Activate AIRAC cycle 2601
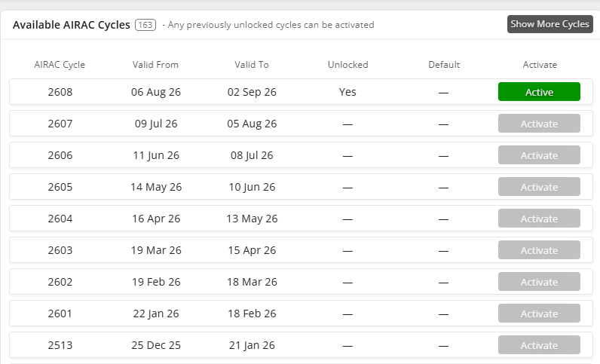 539,314
